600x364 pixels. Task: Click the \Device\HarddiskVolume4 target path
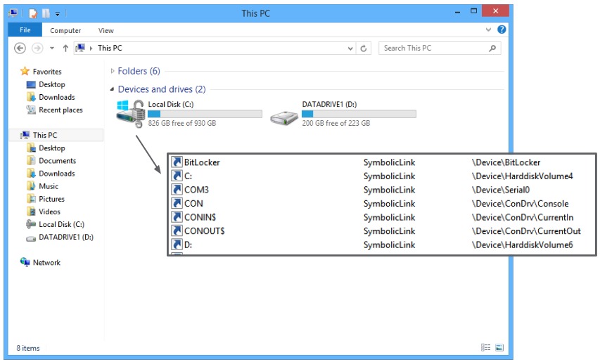click(523, 176)
